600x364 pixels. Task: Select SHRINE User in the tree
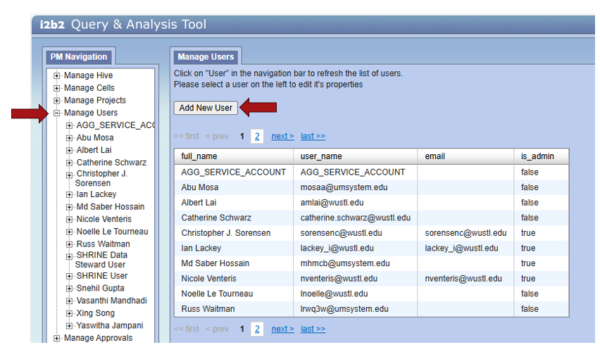102,276
